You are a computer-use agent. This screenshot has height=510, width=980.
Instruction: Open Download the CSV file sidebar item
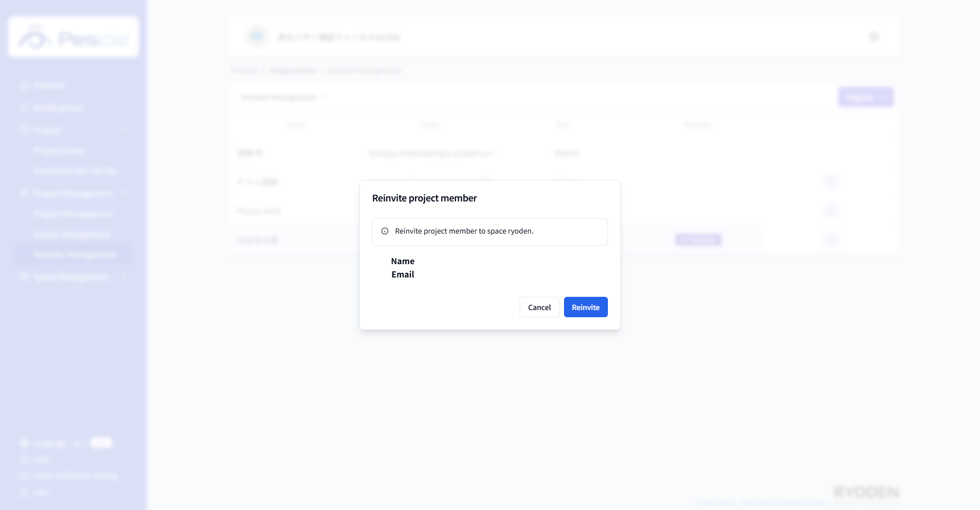75,171
